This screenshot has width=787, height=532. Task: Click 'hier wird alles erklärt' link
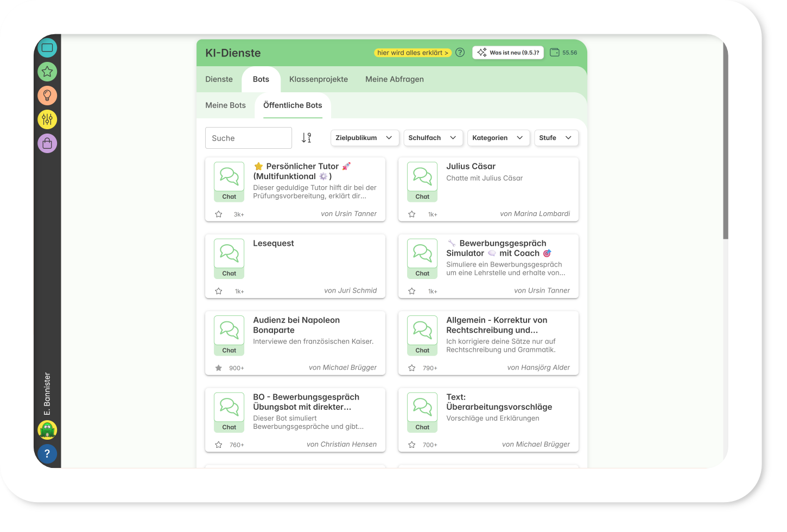tap(412, 53)
